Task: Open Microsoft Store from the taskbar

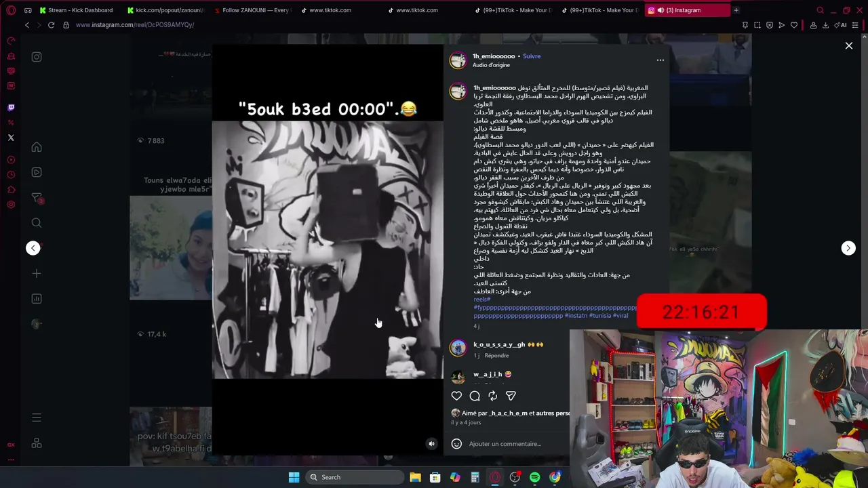Action: [x=435, y=477]
